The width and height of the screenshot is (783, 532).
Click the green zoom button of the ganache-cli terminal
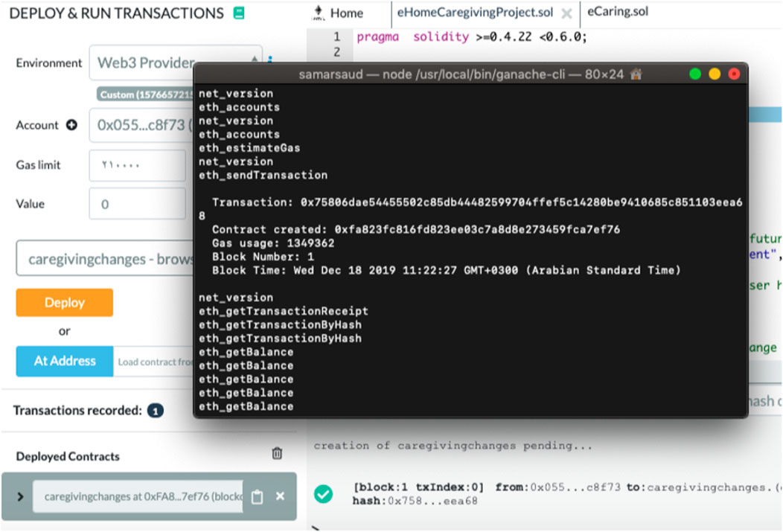pos(695,74)
